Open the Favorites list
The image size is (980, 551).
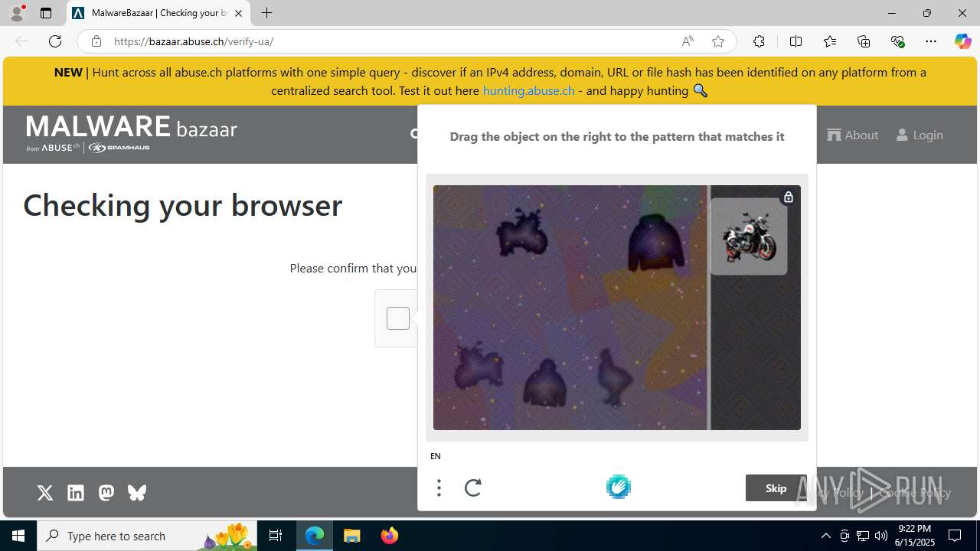click(830, 41)
